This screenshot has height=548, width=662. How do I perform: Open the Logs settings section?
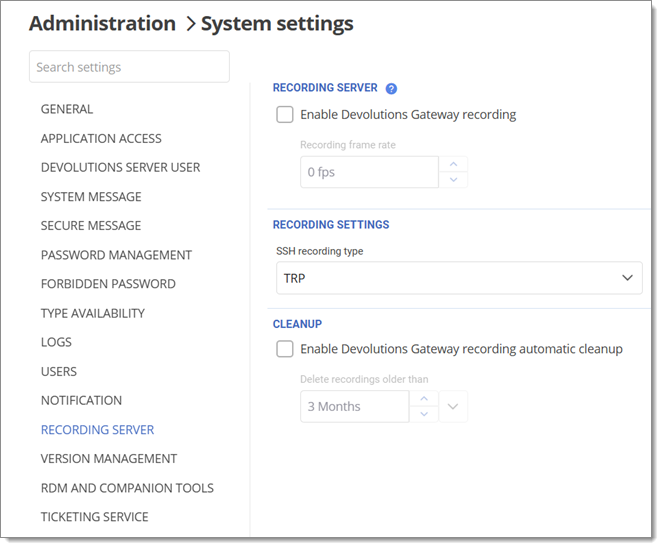click(56, 342)
